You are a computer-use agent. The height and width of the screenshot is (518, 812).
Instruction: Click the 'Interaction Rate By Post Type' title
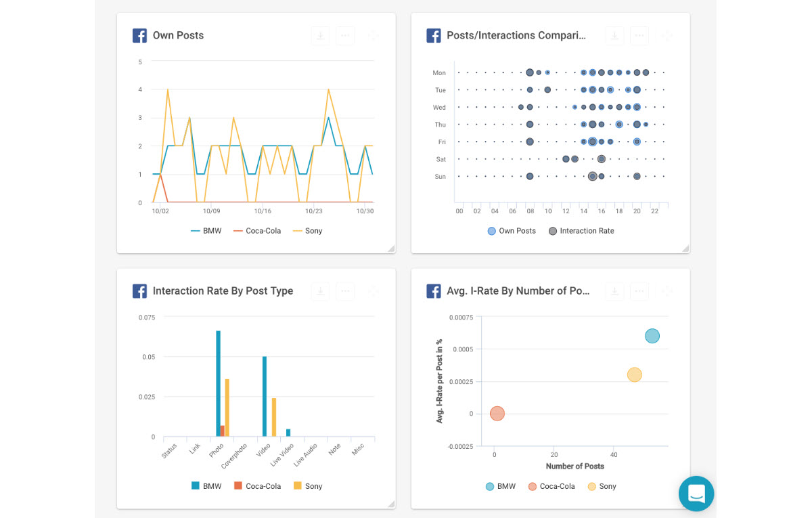click(x=223, y=291)
